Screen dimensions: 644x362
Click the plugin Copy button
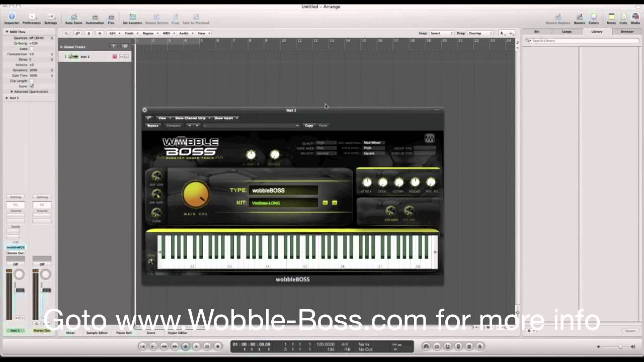[309, 125]
